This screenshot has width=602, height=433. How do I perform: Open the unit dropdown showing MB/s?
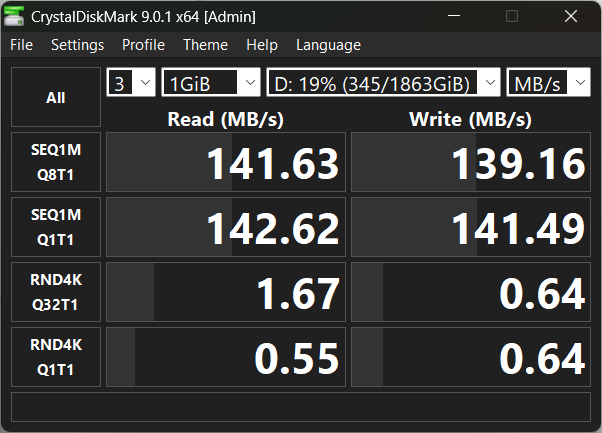tap(549, 82)
